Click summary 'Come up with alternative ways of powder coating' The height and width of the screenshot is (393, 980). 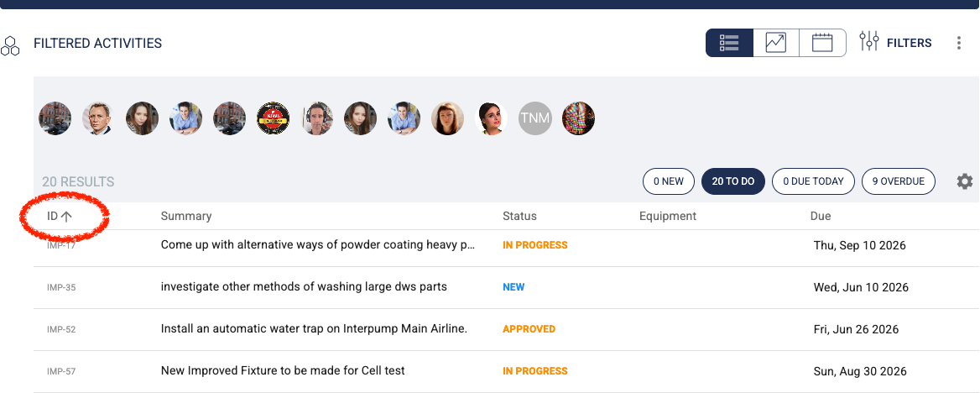point(318,244)
